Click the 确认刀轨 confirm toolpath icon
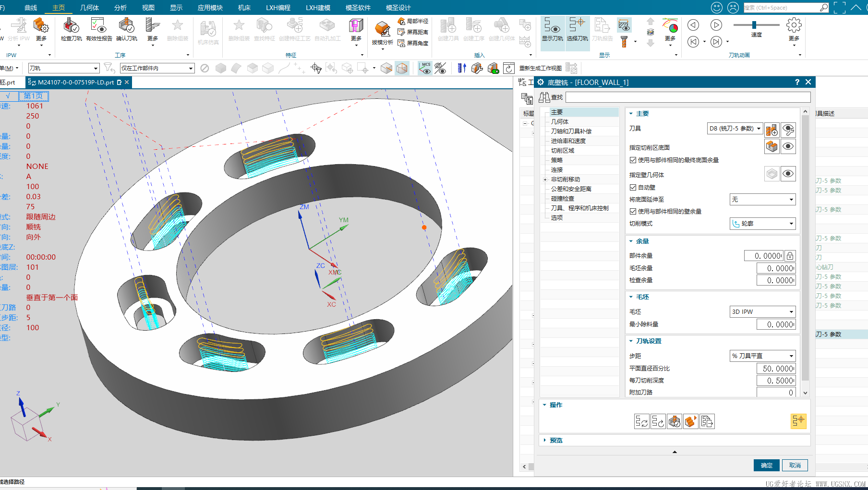 tap(127, 30)
